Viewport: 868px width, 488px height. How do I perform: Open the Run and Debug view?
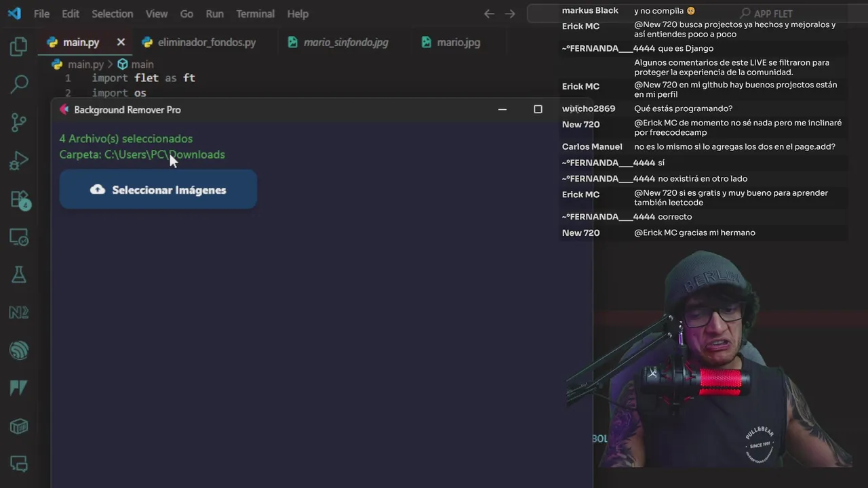pyautogui.click(x=19, y=161)
